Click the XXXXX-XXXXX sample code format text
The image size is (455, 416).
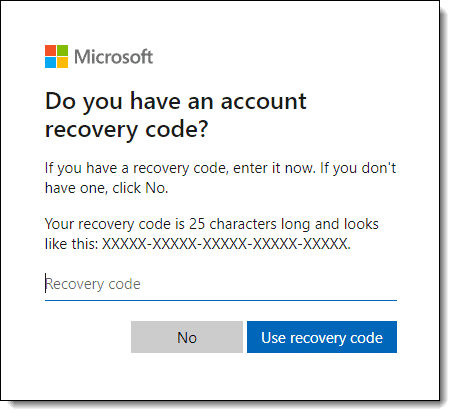click(226, 244)
